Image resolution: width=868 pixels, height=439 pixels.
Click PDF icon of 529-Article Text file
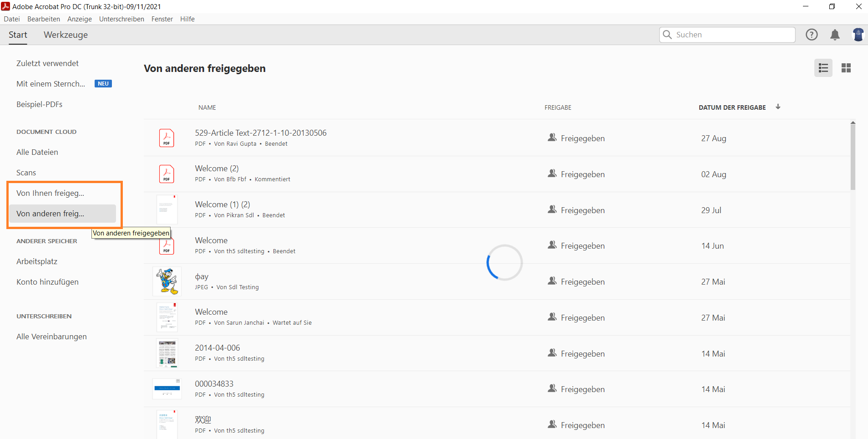coord(167,138)
